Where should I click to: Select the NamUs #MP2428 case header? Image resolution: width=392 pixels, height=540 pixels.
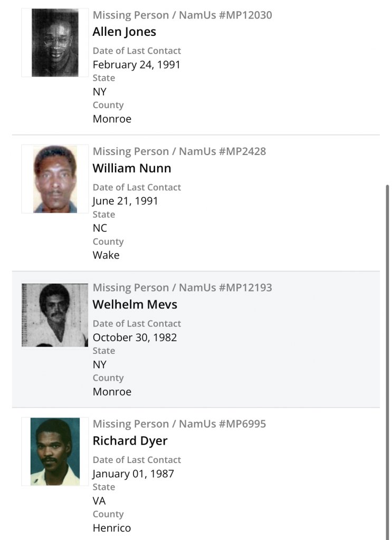[x=179, y=151]
